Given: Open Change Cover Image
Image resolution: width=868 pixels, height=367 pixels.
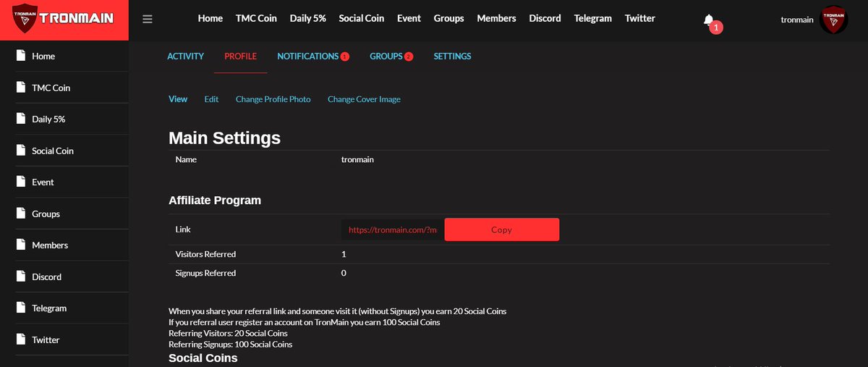Looking at the screenshot, I should pos(364,99).
